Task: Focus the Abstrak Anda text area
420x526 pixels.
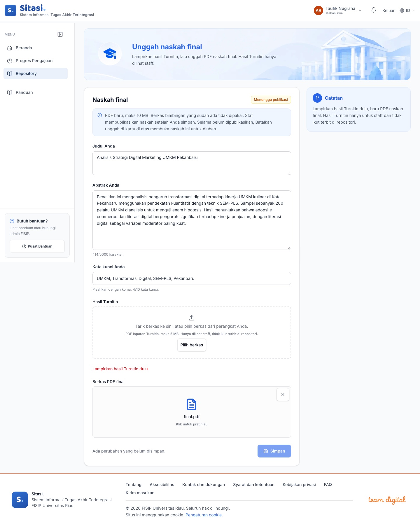Action: click(192, 220)
